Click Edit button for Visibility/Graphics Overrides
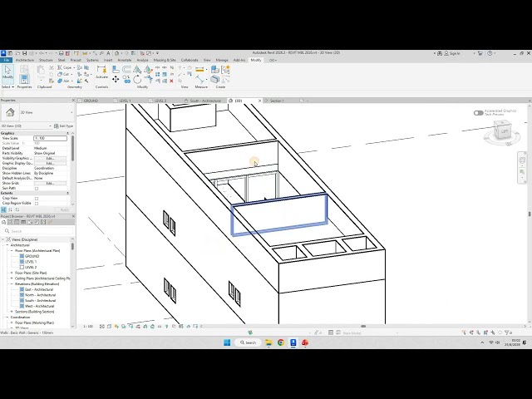Image resolution: width=532 pixels, height=399 pixels. click(x=50, y=159)
